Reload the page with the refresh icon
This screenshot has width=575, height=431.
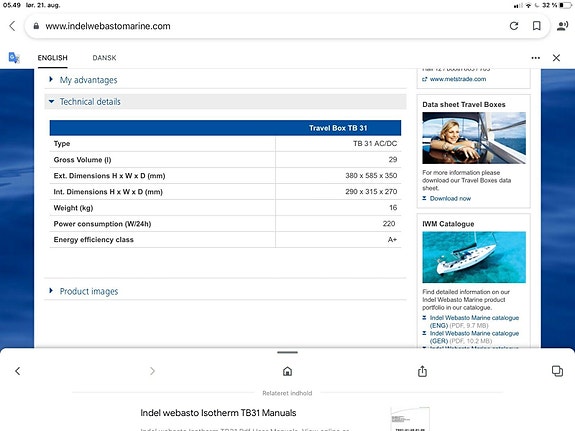coord(514,26)
